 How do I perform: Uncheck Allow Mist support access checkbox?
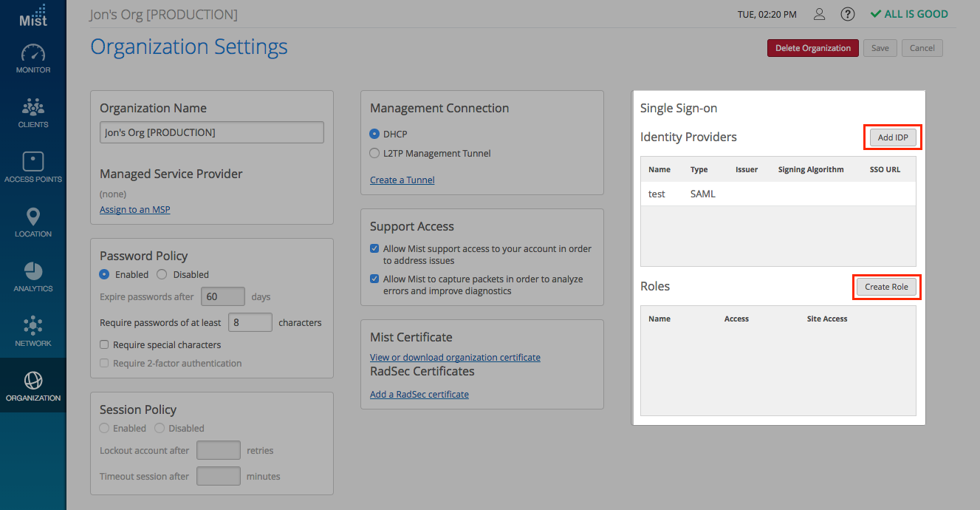pos(374,249)
